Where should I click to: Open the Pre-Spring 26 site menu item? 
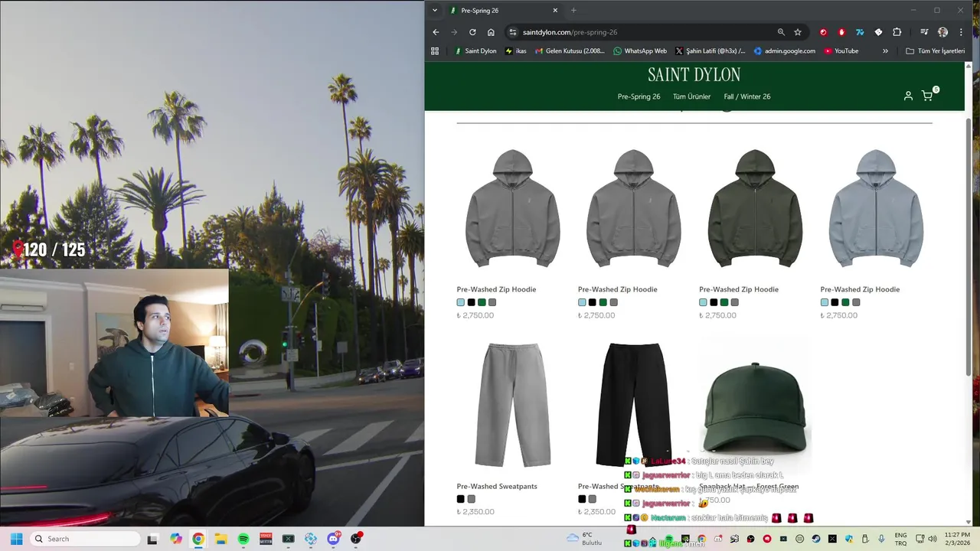click(639, 96)
